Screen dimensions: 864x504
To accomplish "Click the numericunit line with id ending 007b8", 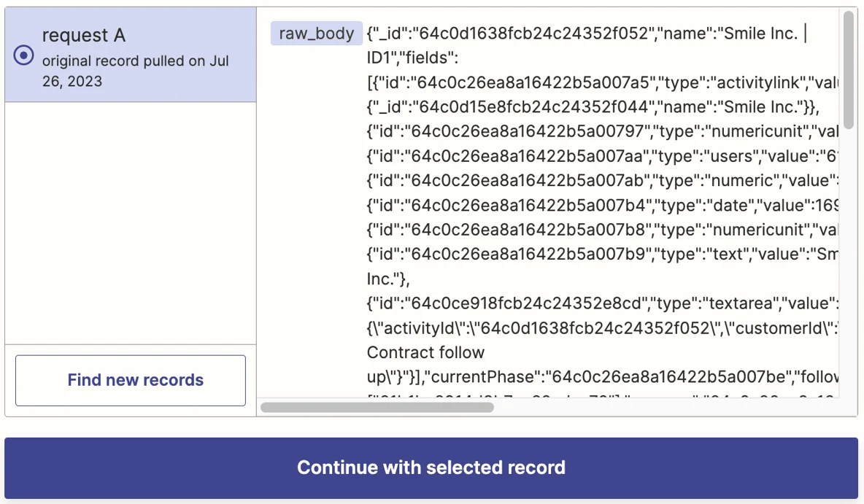I will pyautogui.click(x=602, y=230).
